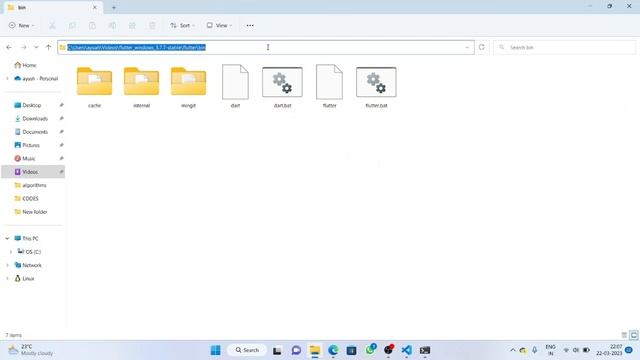Image resolution: width=640 pixels, height=360 pixels.
Task: Click the Rename icon in toolbar
Action: [112, 25]
